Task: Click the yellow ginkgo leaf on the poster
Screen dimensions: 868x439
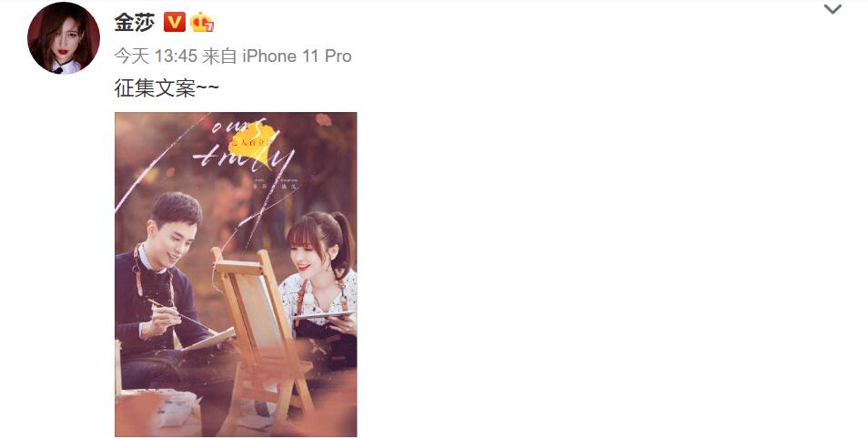Action: [x=255, y=144]
